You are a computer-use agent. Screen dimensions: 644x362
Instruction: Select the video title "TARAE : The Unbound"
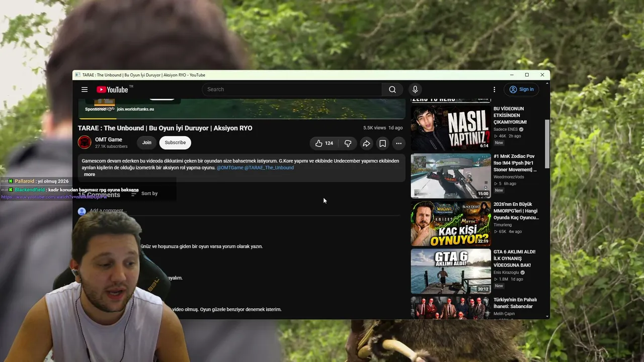tap(165, 128)
